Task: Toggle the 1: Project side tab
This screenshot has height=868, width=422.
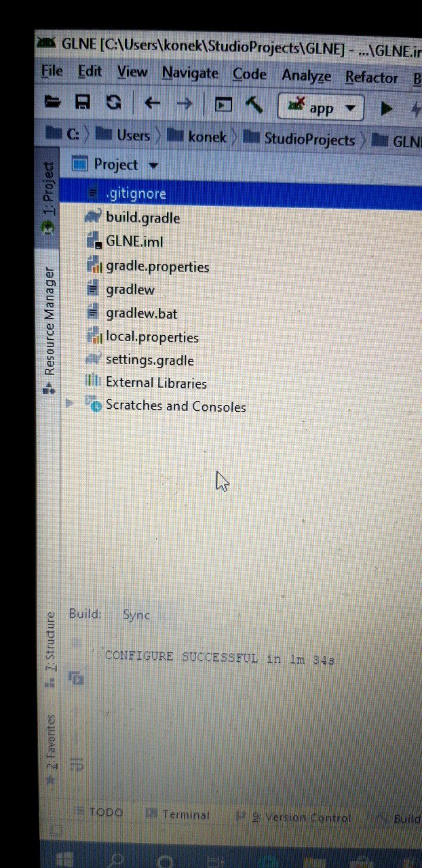Action: [47, 197]
